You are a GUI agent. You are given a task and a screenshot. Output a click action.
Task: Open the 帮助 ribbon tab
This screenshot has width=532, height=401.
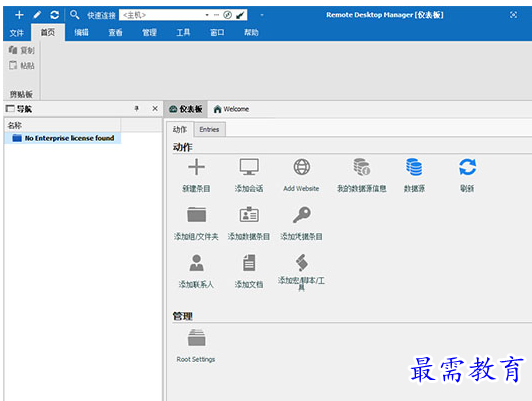pos(251,33)
